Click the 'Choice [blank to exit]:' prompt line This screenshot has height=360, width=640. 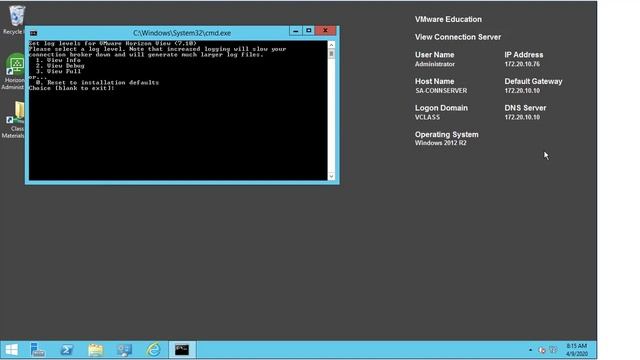point(71,88)
